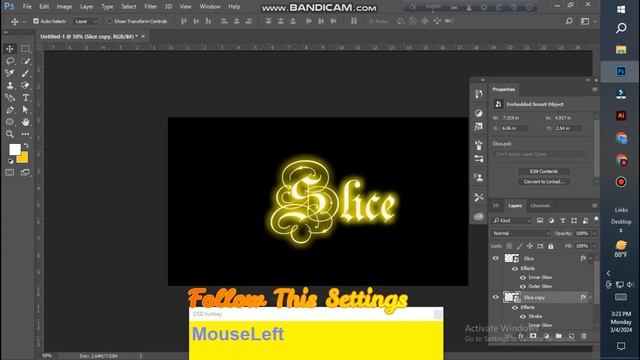The width and height of the screenshot is (640, 360).
Task: Reset to default black and white colors
Action: click(10, 161)
